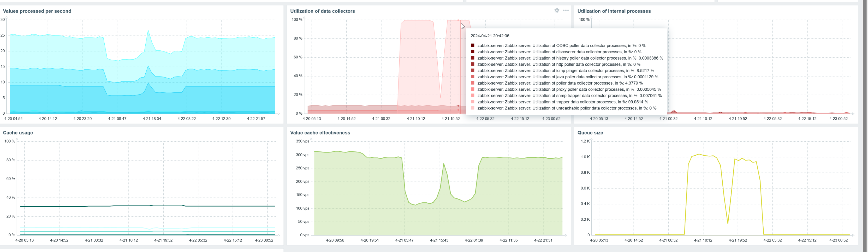
Task: Click the "4-20 09:56" time axis label
Action: click(335, 240)
